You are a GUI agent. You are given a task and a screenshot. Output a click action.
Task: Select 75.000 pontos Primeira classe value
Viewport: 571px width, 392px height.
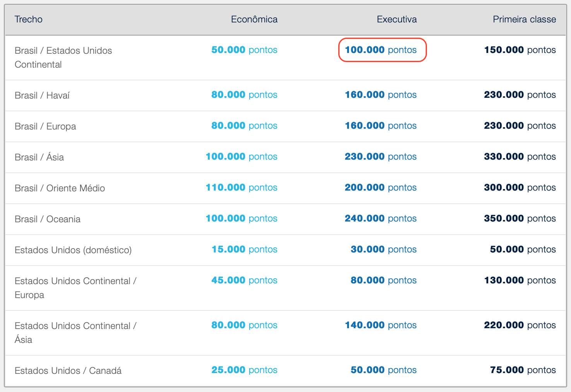coord(523,370)
